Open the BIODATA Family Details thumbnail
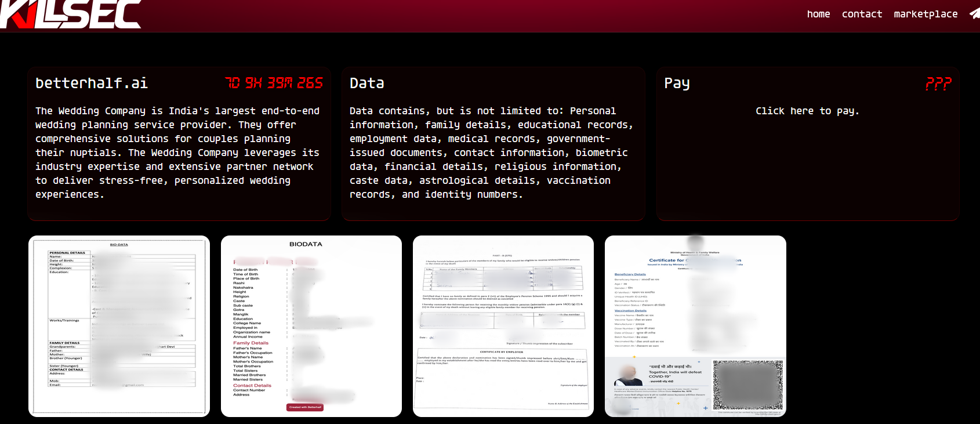 pyautogui.click(x=311, y=326)
